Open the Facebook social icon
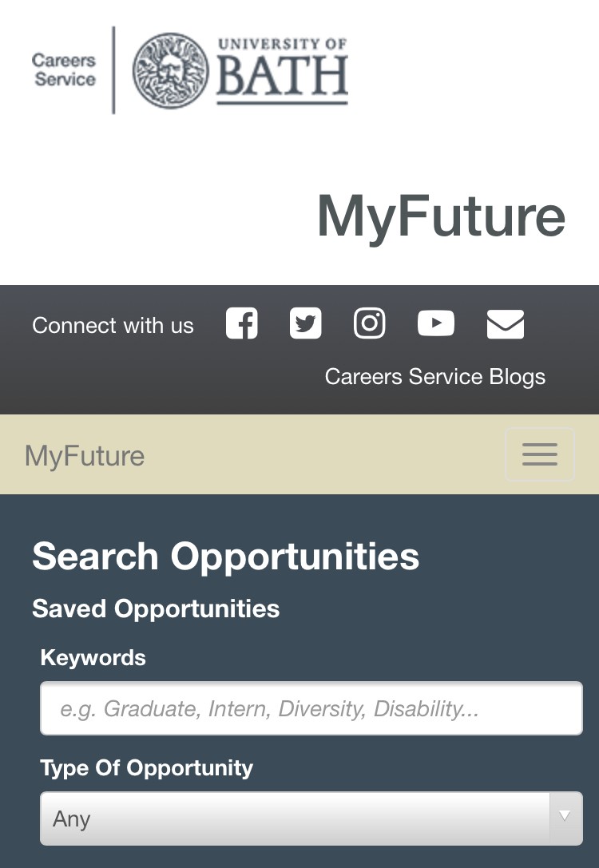 click(242, 323)
